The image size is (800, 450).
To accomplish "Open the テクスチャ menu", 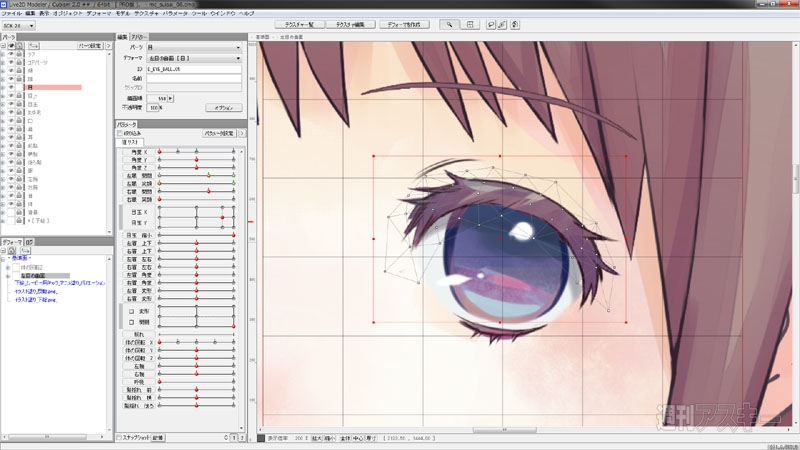I will coord(146,13).
